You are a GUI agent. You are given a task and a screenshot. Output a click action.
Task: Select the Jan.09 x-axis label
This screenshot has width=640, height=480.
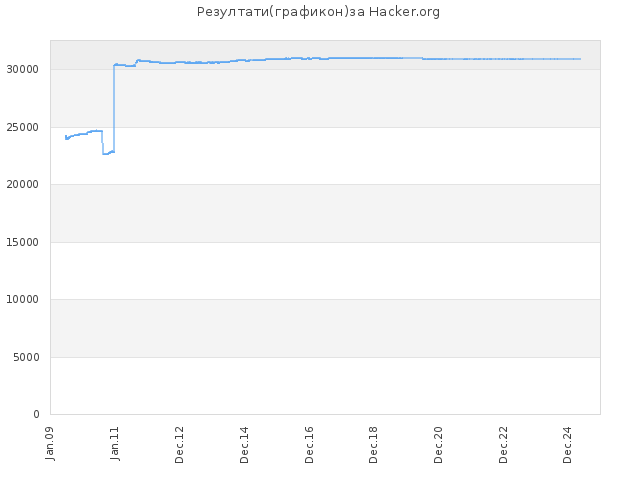pyautogui.click(x=50, y=444)
